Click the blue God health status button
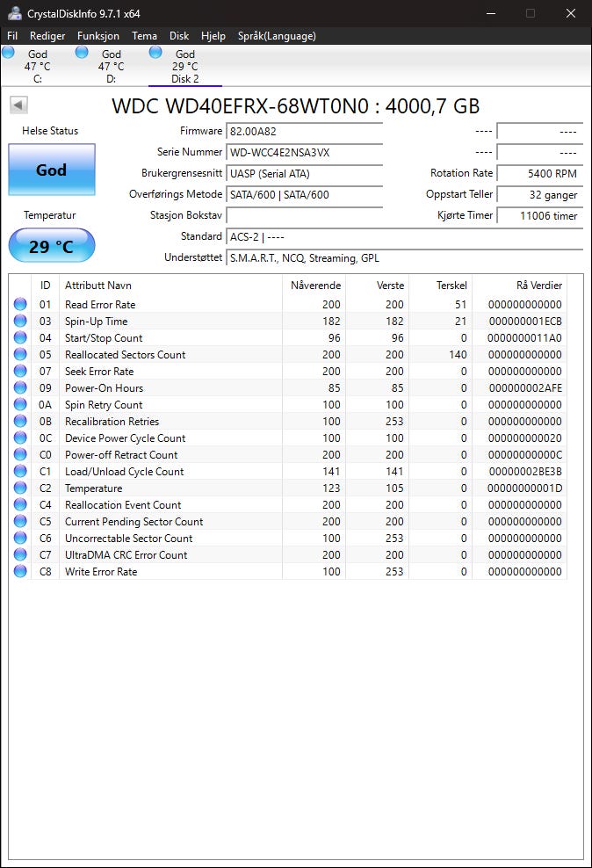 [x=51, y=170]
